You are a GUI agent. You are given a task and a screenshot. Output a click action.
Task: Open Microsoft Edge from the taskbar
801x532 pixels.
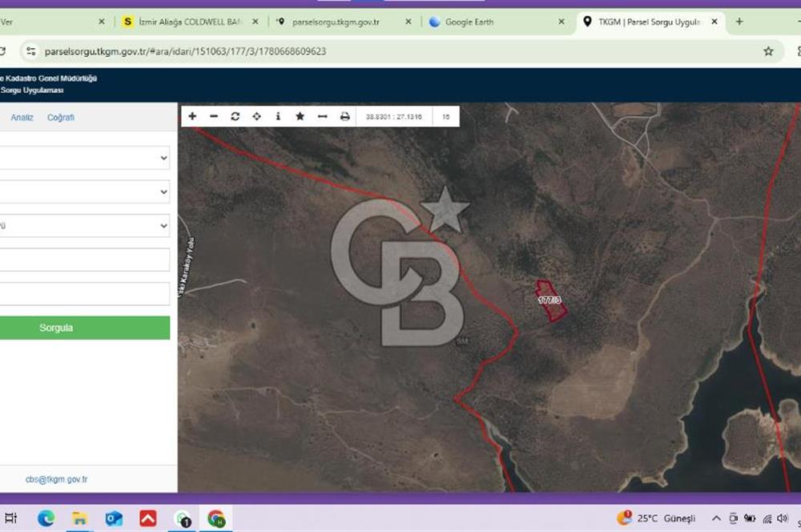46,518
